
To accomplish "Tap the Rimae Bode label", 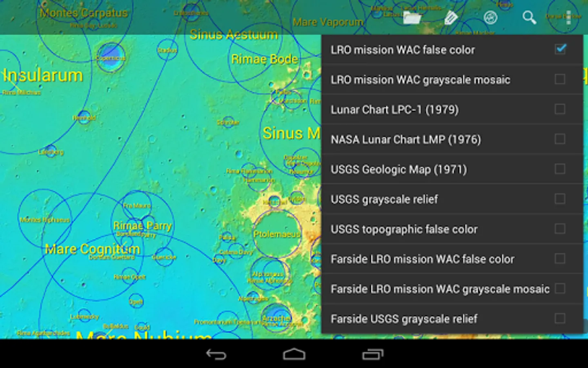I will tap(265, 59).
